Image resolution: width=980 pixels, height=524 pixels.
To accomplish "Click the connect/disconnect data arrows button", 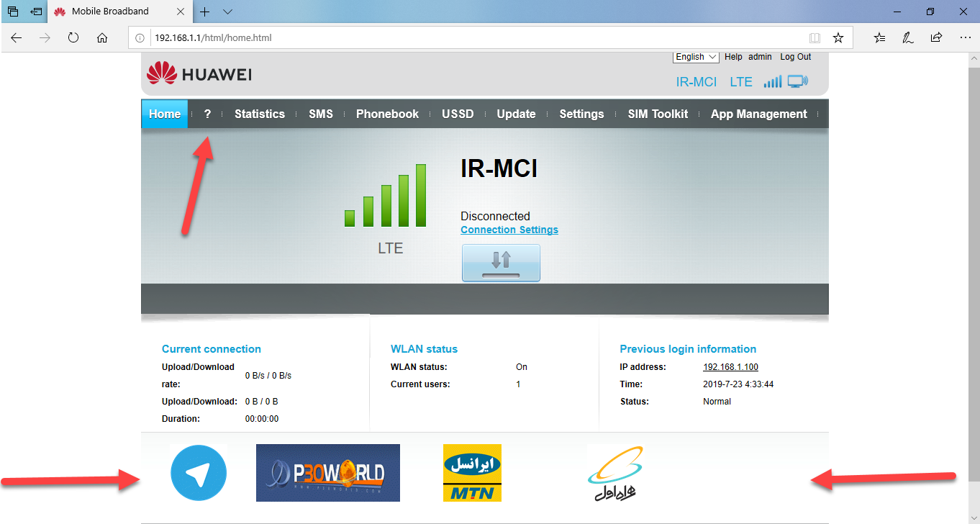I will pos(501,263).
